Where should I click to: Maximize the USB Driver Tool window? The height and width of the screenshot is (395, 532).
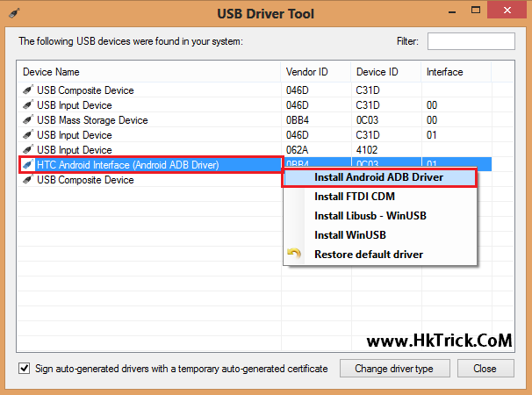(x=476, y=11)
